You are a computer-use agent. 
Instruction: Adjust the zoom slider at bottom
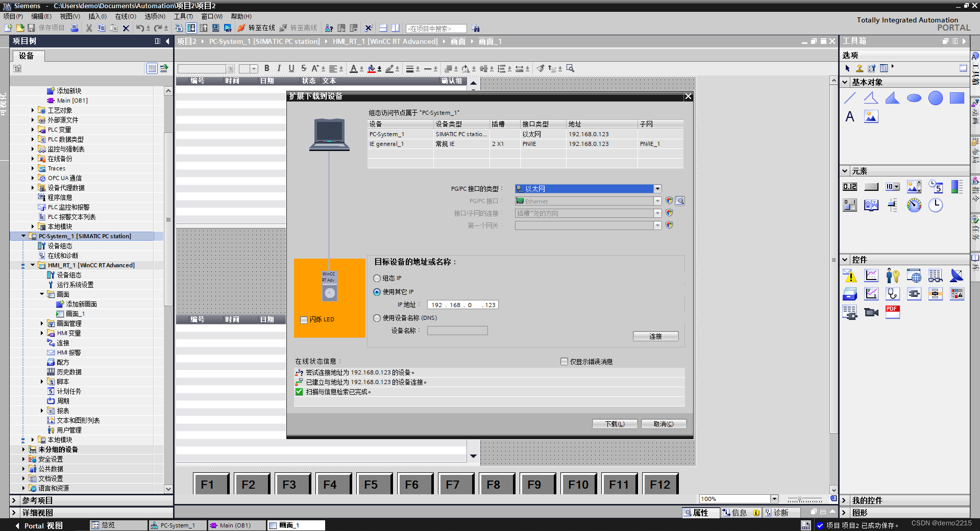800,499
